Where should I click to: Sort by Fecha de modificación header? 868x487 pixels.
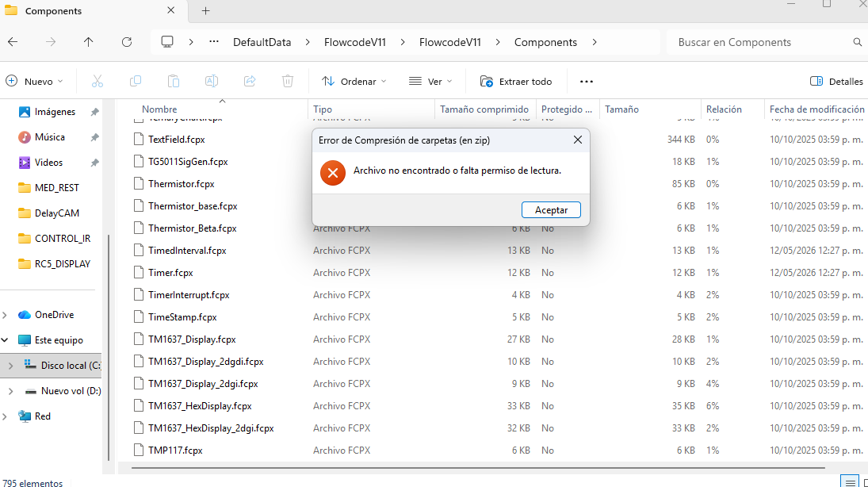coord(816,109)
